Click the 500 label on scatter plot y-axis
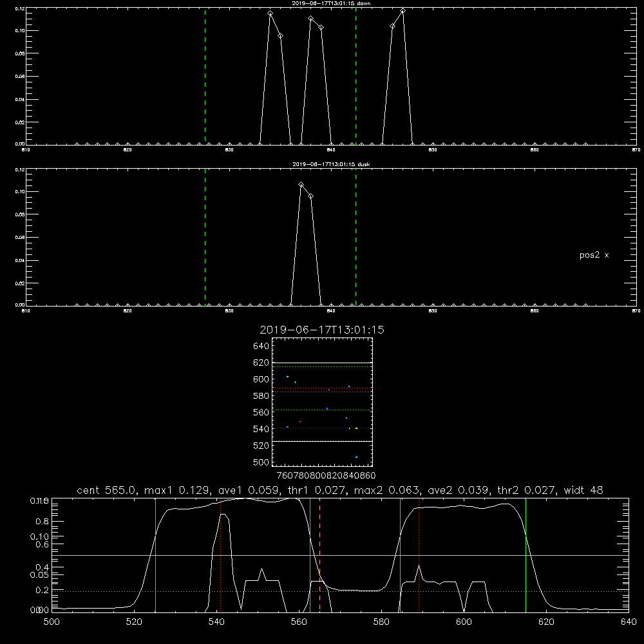Screen dimensions: 644x644 coord(261,462)
